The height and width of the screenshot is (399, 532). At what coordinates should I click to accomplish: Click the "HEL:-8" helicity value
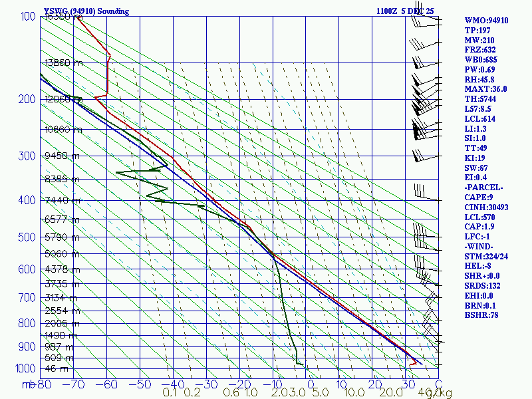click(477, 266)
